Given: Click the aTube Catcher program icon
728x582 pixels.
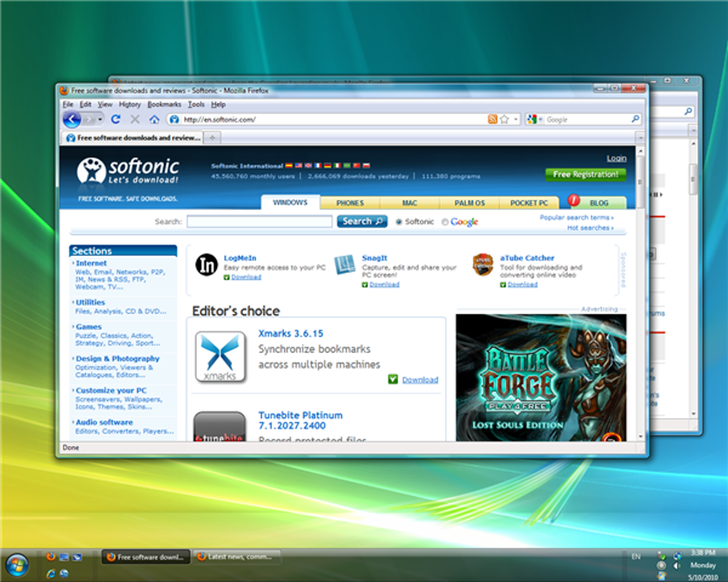Looking at the screenshot, I should coord(482,265).
